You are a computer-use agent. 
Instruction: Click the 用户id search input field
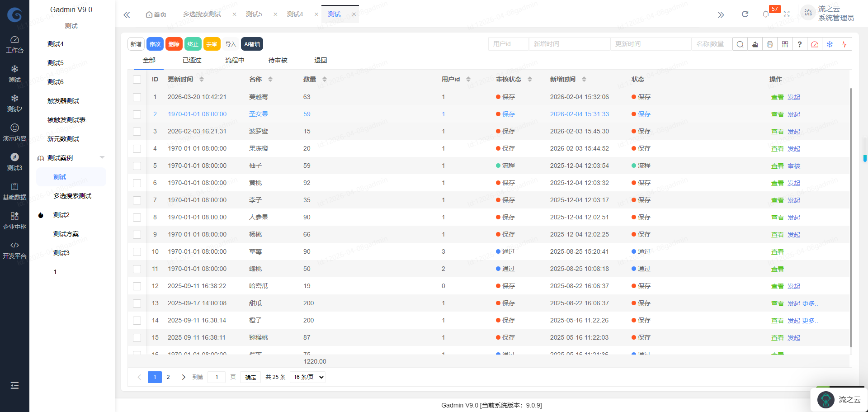(508, 44)
